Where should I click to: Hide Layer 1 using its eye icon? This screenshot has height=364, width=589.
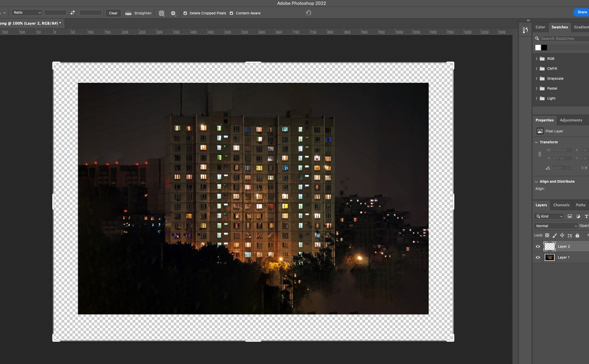538,258
